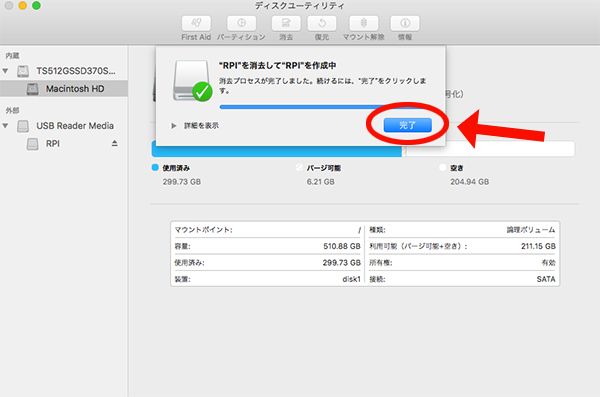This screenshot has height=397, width=600.
Task: Click the green zoom window button
Action: [36, 5]
